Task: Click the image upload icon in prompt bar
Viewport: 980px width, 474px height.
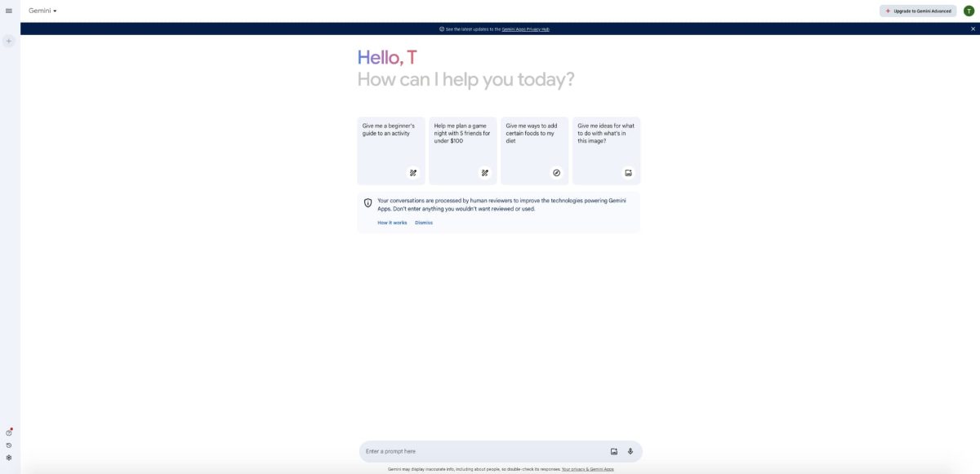Action: pyautogui.click(x=612, y=450)
